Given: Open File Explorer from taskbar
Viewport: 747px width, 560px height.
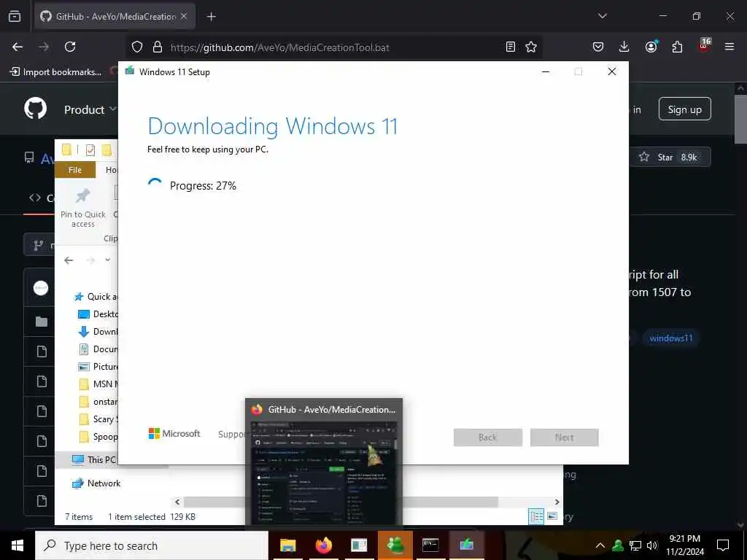Looking at the screenshot, I should point(287,545).
